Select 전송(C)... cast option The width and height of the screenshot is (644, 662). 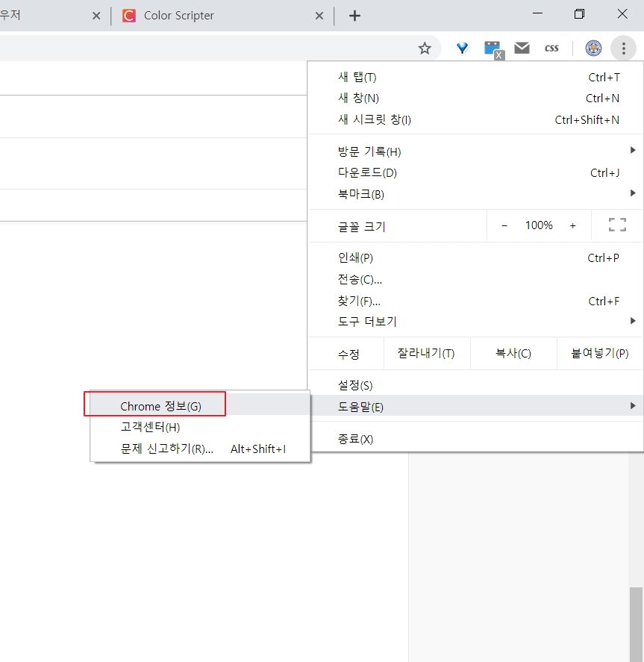point(476,279)
